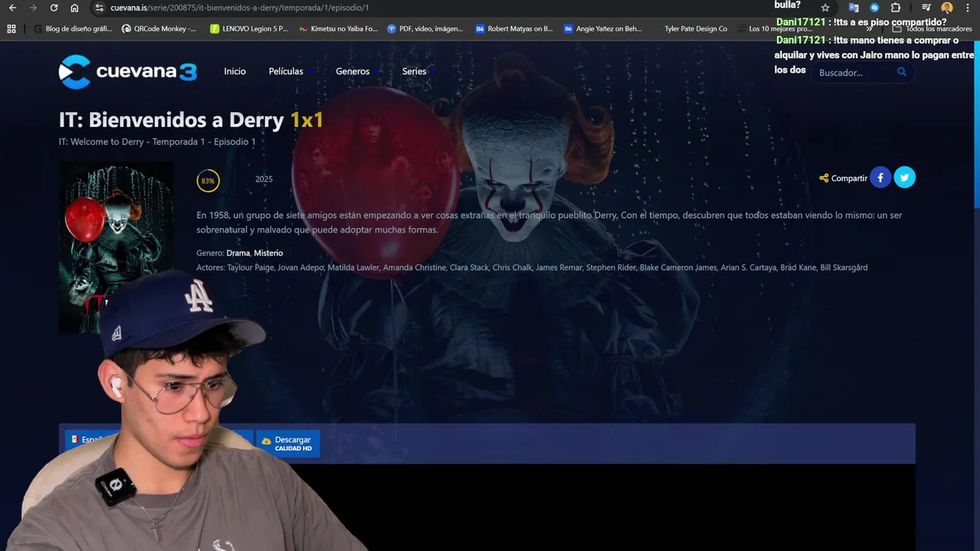The image size is (980, 551).
Task: Open the Todos los marcadores folder
Action: 933,29
